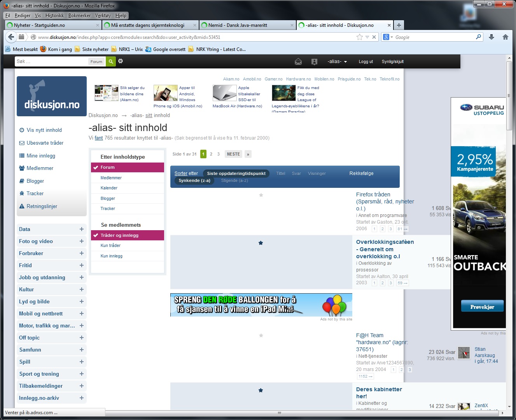The width and height of the screenshot is (516, 420).
Task: Click the horizontal page scrollbar thumb
Action: pyautogui.click(x=279, y=413)
